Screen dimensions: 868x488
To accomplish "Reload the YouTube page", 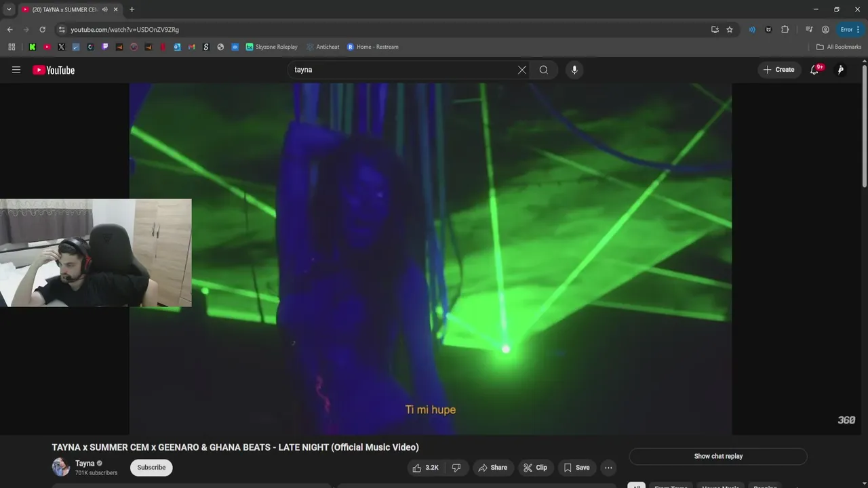I will click(x=42, y=30).
